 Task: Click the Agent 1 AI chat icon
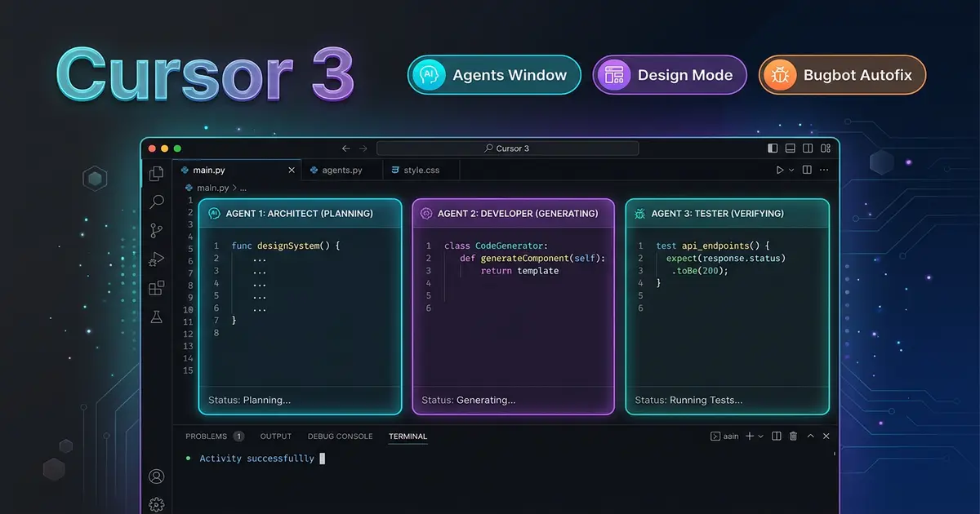pyautogui.click(x=214, y=213)
